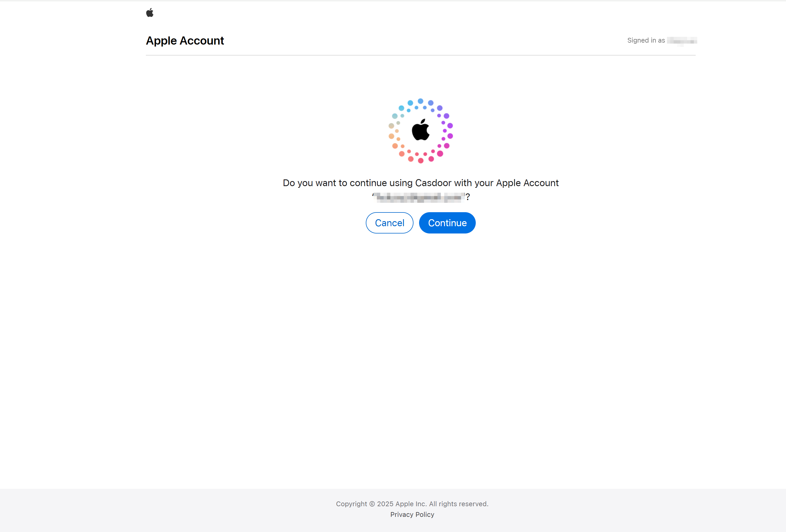Click the Apple Account heading
The width and height of the screenshot is (786, 532).
click(x=185, y=41)
